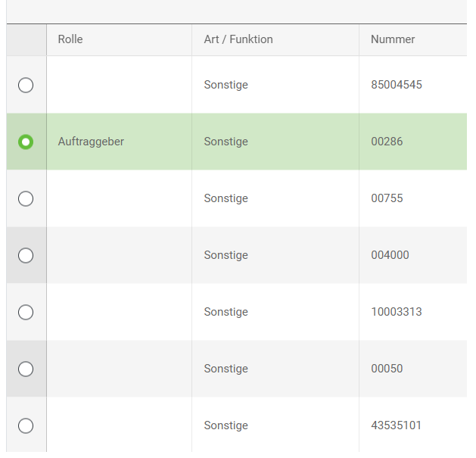Screen dimensions: 476x458
Task: Pick the radio button for row 10003313
Action: click(26, 312)
